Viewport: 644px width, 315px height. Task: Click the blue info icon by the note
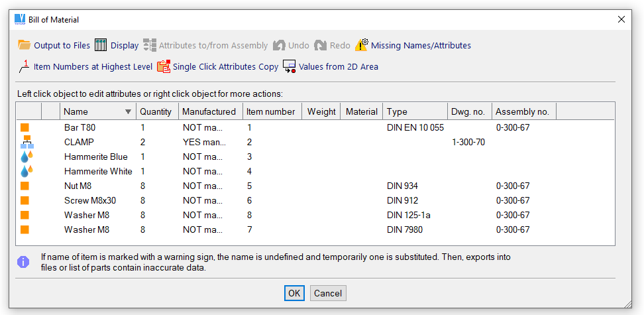tap(23, 262)
